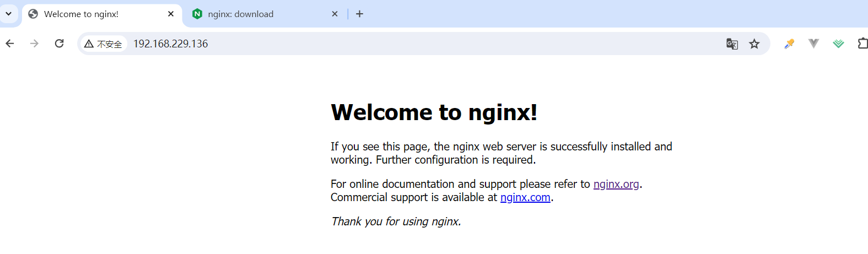Reload the current page
868x254 pixels.
(59, 44)
